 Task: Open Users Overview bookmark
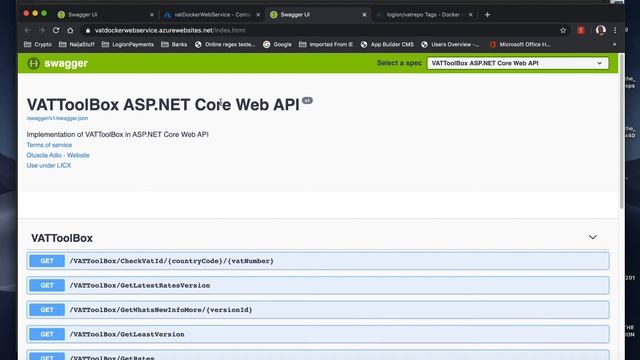450,44
